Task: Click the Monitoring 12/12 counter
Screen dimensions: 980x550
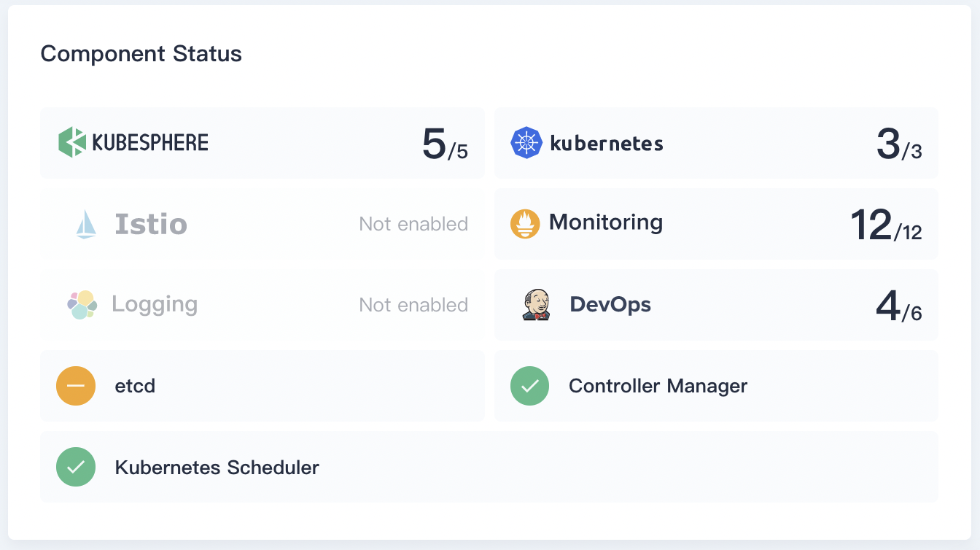Action: 887,224
